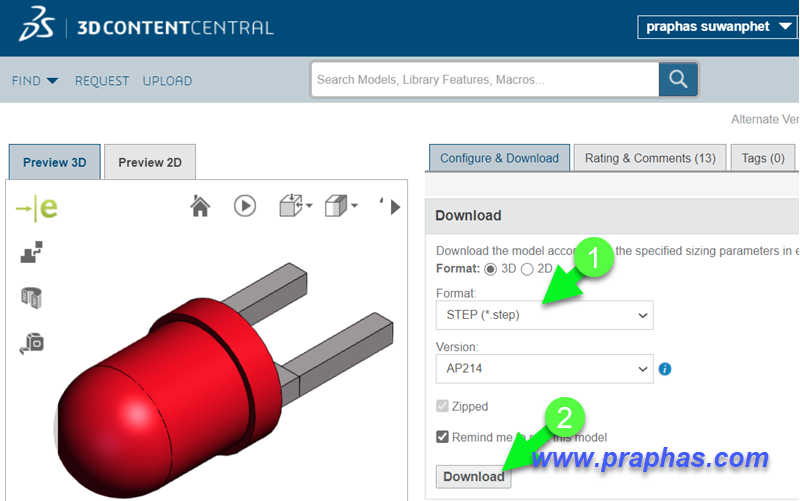This screenshot has height=501, width=800.
Task: Click the magnifier search button
Action: point(678,79)
